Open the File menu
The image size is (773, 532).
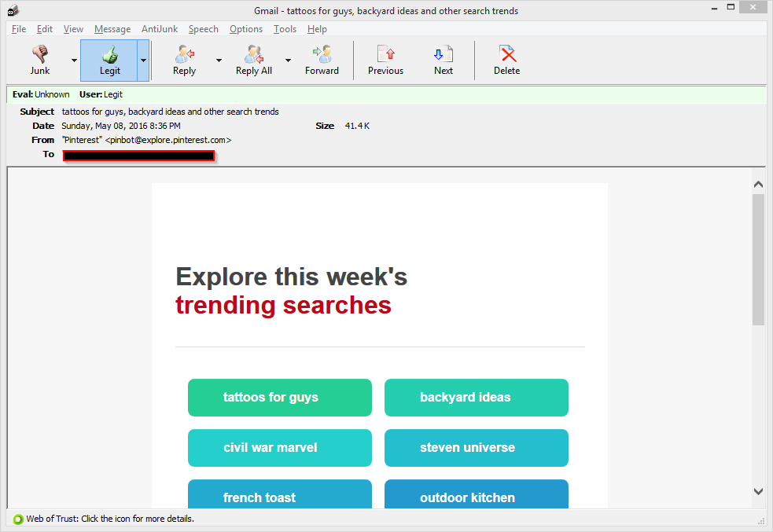(x=19, y=29)
